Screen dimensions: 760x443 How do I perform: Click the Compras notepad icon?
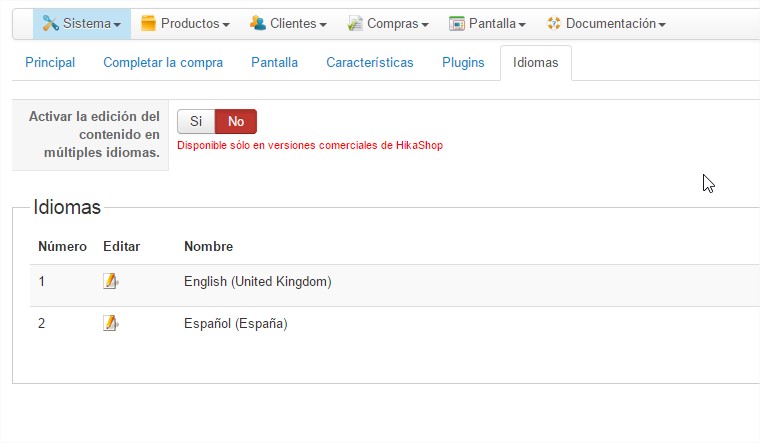click(x=355, y=23)
